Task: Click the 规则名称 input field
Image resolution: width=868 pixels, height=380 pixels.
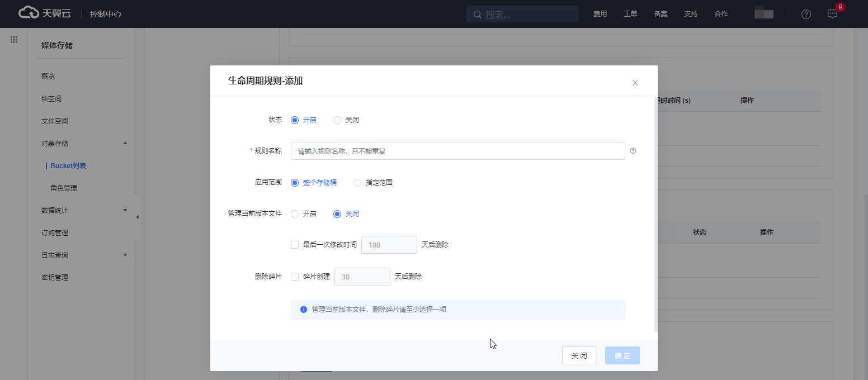Action: coord(457,151)
